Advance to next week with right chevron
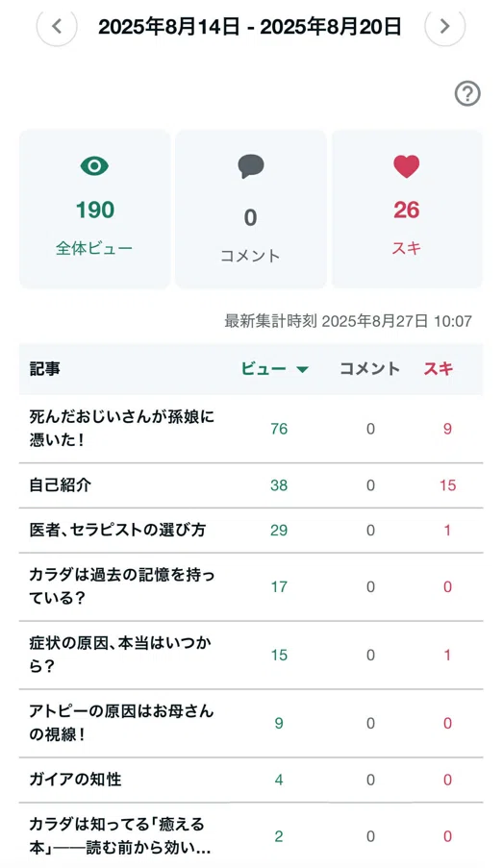 coord(445,26)
